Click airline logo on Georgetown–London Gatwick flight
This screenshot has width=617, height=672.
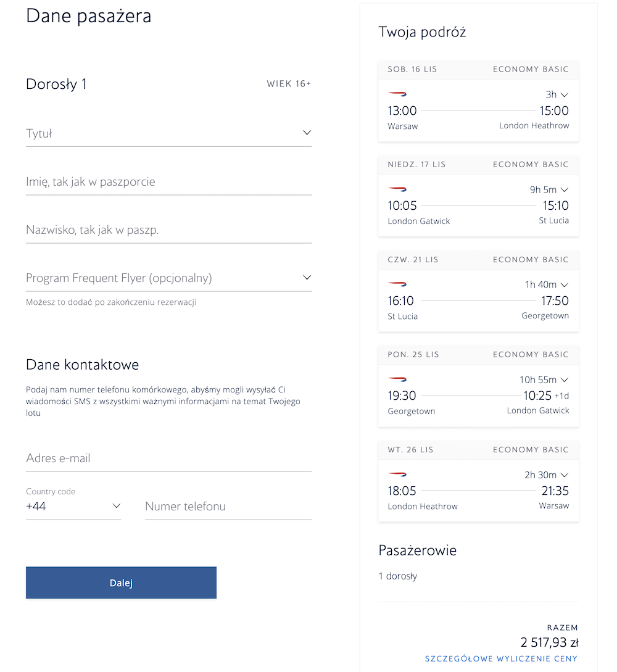coord(397,380)
